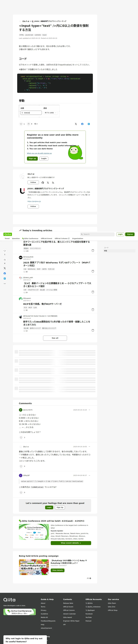Stock the article with the icon below it

point(29,124)
